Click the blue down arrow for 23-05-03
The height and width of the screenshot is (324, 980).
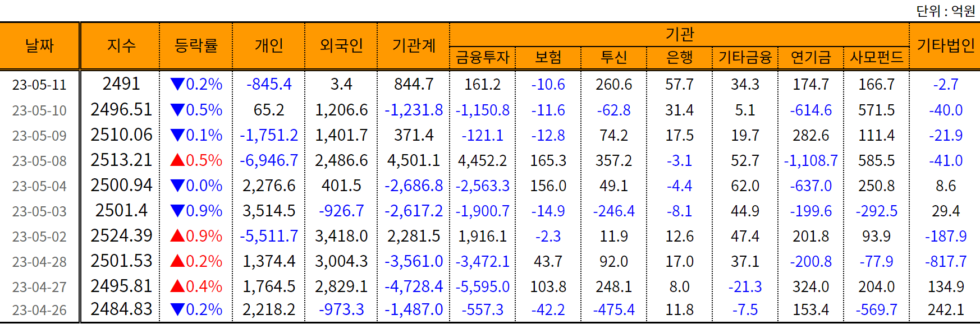[x=177, y=211]
